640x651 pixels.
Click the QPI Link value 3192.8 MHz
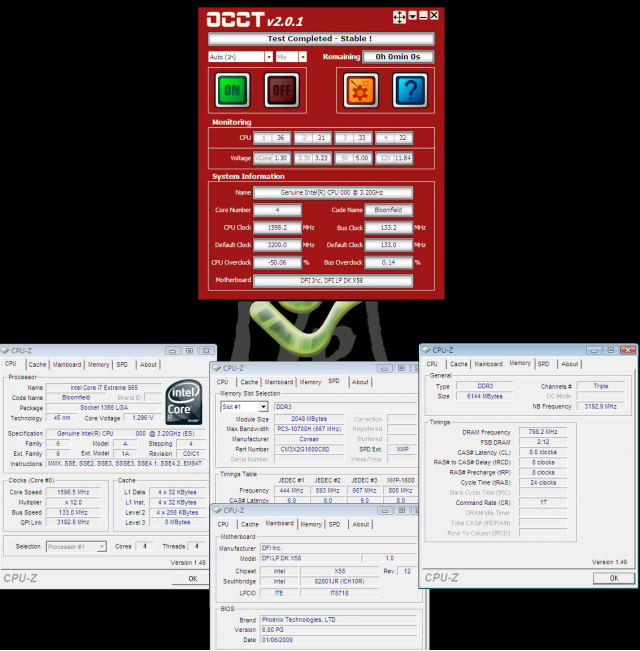click(x=73, y=522)
